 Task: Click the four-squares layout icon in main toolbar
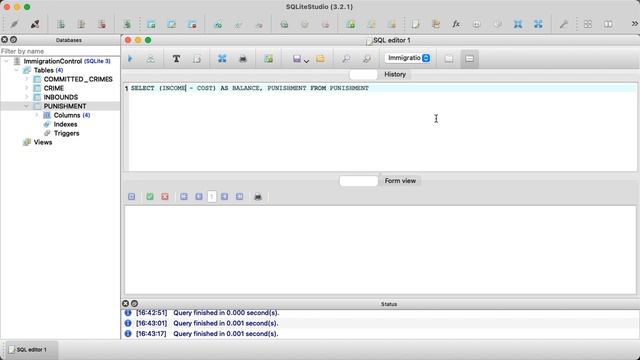point(588,24)
